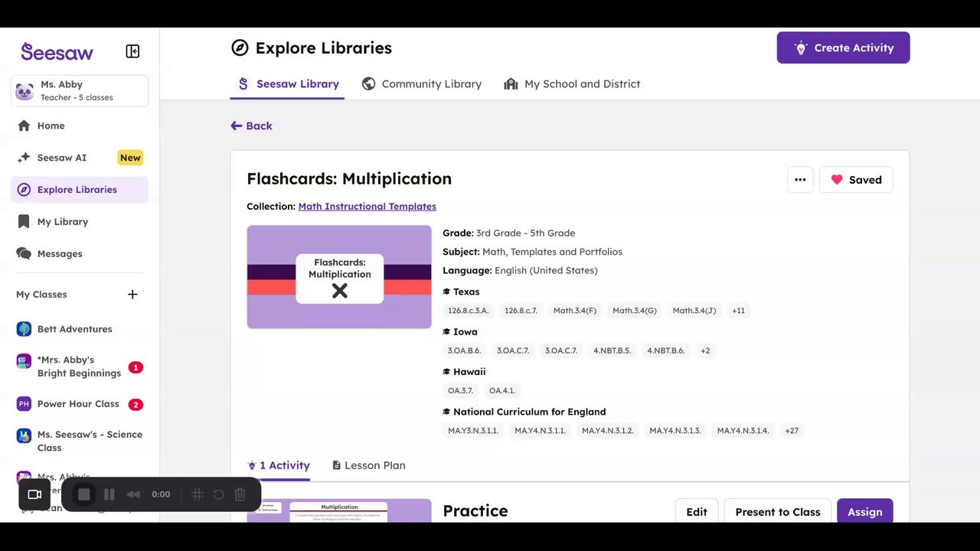Click the MA.Y3.N.3.1.1. standard tag
The image size is (980, 551).
point(473,431)
